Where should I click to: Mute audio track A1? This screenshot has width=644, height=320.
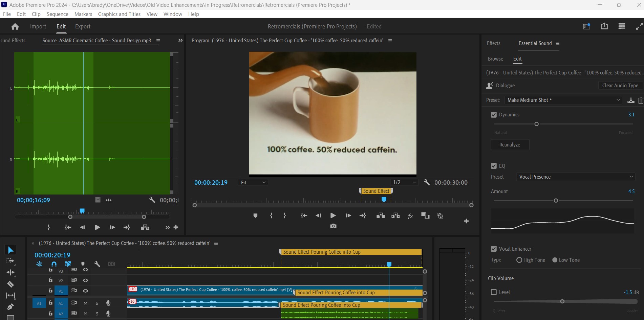85,303
